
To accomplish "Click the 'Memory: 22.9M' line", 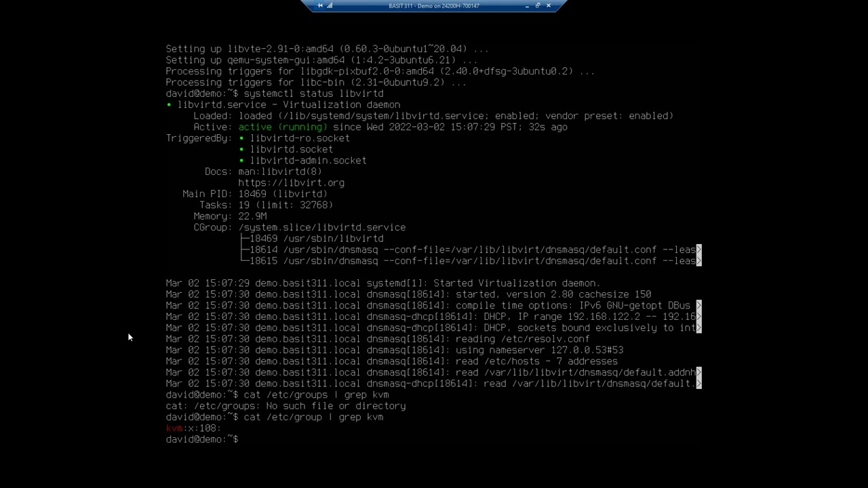I will pos(230,216).
